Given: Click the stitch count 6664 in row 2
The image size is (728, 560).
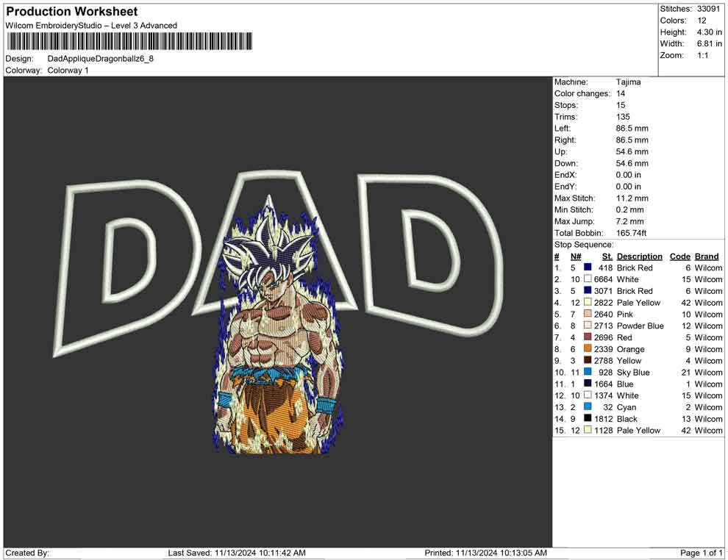Looking at the screenshot, I should [x=603, y=279].
